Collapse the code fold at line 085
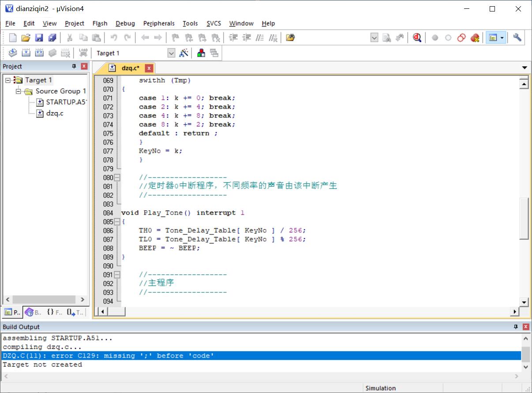 pos(117,222)
